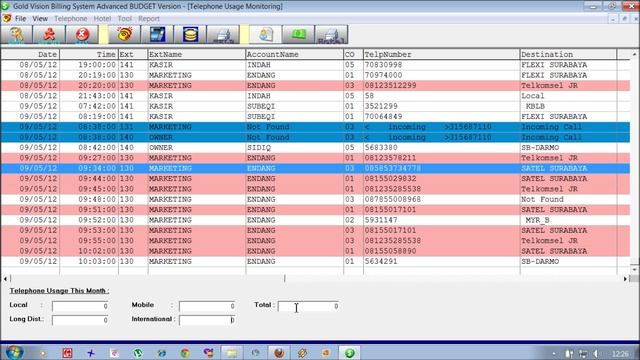
Task: Select incoming call row for Ext 140 OWNER
Action: pyautogui.click(x=315, y=137)
